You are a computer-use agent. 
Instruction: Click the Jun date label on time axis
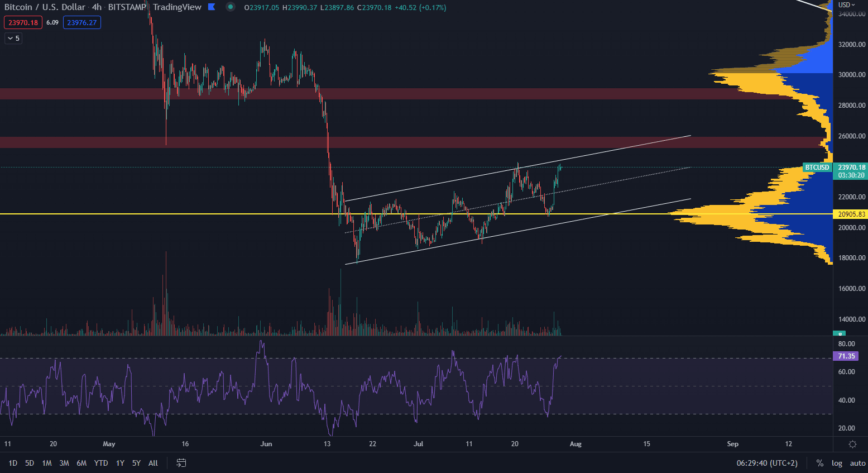[266, 444]
